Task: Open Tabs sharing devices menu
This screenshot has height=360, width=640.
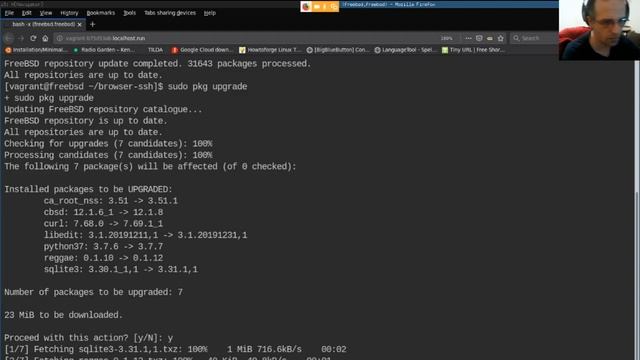Action: click(x=170, y=13)
